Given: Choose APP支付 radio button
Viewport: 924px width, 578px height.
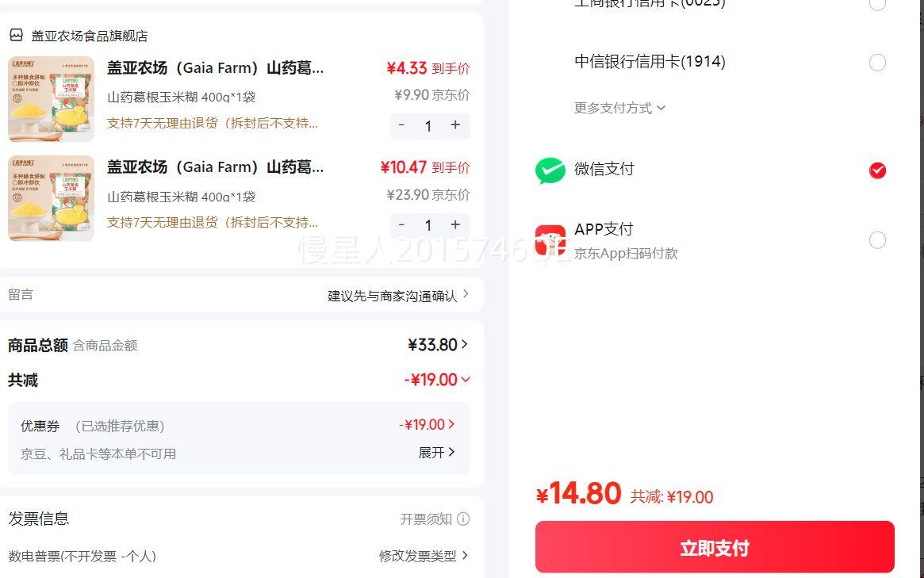Looking at the screenshot, I should point(877,239).
